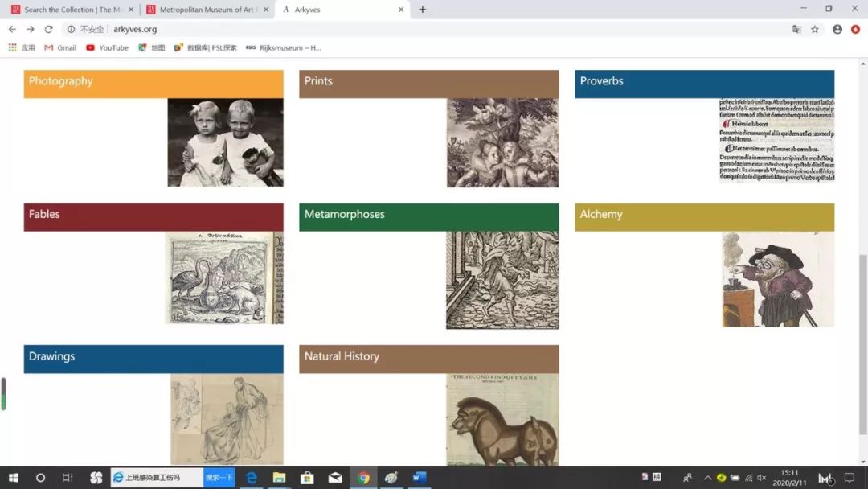This screenshot has width=868, height=489.
Task: Go back to the previous page
Action: pyautogui.click(x=12, y=29)
